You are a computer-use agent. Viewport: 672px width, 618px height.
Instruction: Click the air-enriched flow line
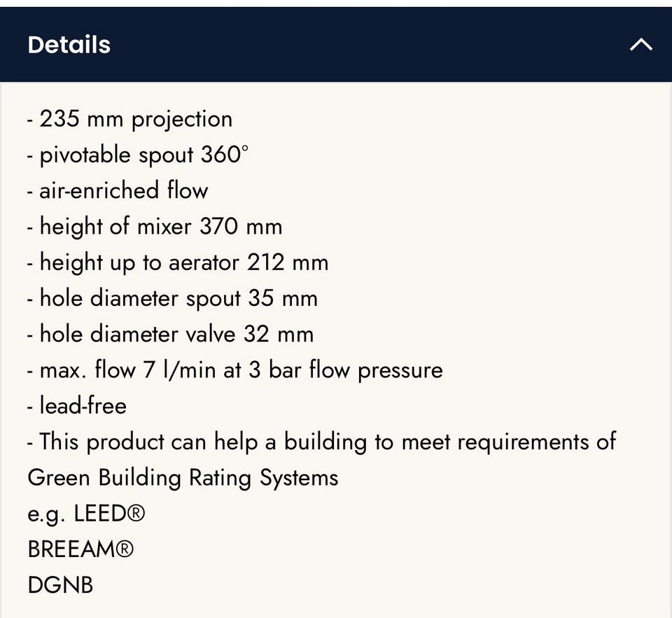pyautogui.click(x=118, y=190)
